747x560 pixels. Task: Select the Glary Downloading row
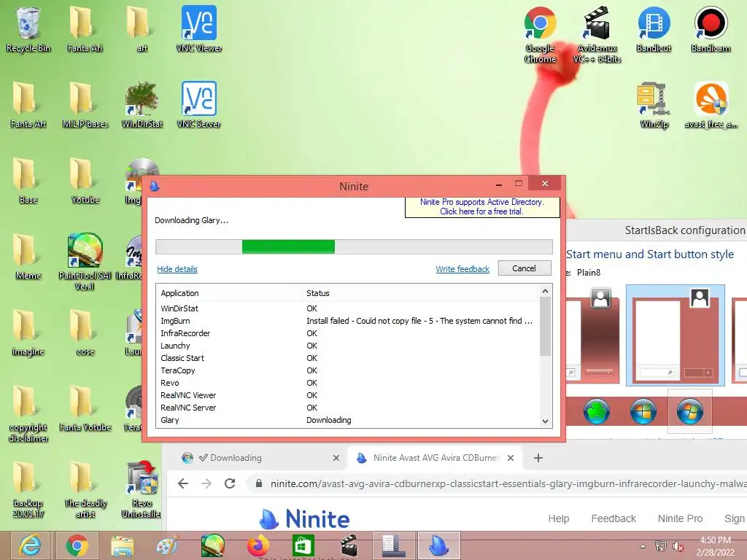pos(348,420)
